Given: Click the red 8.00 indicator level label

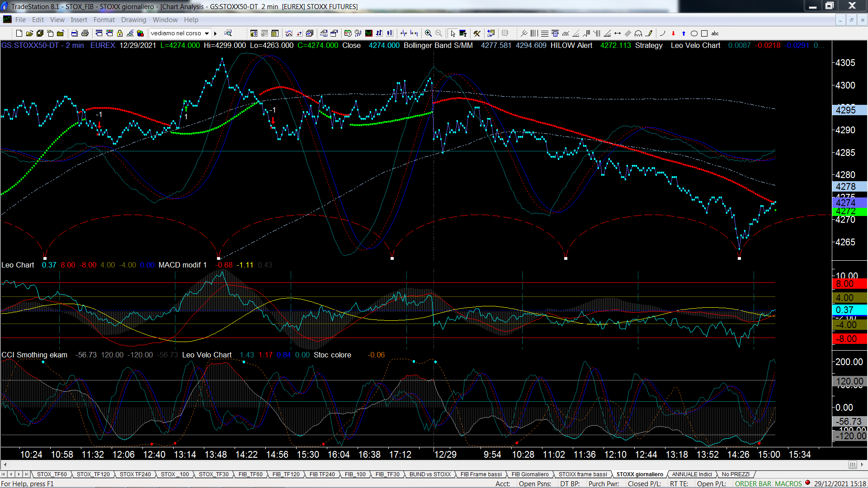Looking at the screenshot, I should coord(849,284).
